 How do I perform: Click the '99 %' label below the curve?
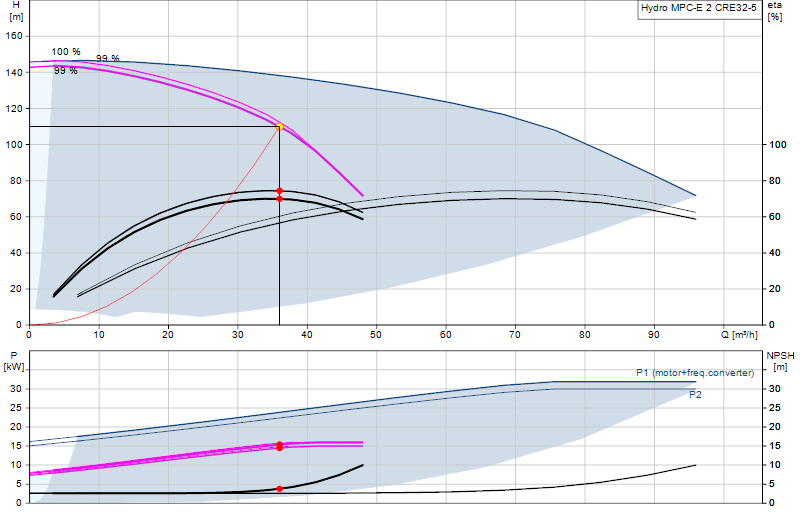(66, 71)
